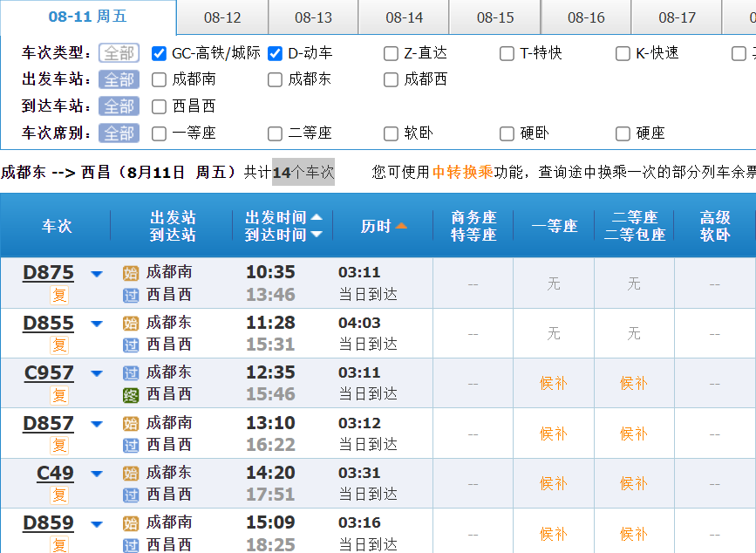The height and width of the screenshot is (553, 756).
Task: Expand stop details for train D859
Action: (97, 524)
